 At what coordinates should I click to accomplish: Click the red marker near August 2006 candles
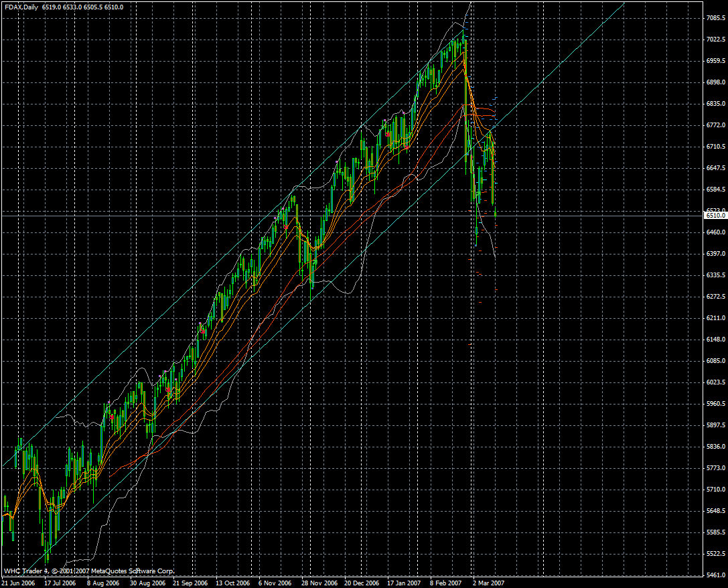coord(112,417)
